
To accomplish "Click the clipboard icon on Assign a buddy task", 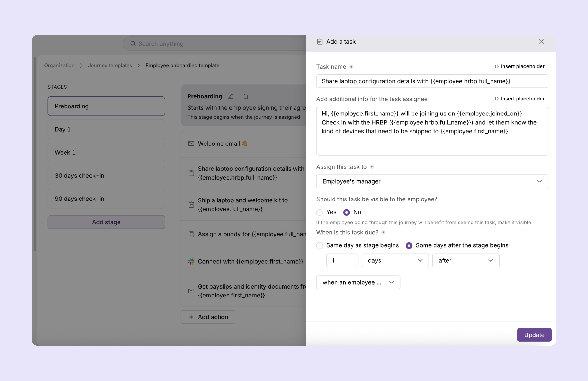I will (x=191, y=234).
